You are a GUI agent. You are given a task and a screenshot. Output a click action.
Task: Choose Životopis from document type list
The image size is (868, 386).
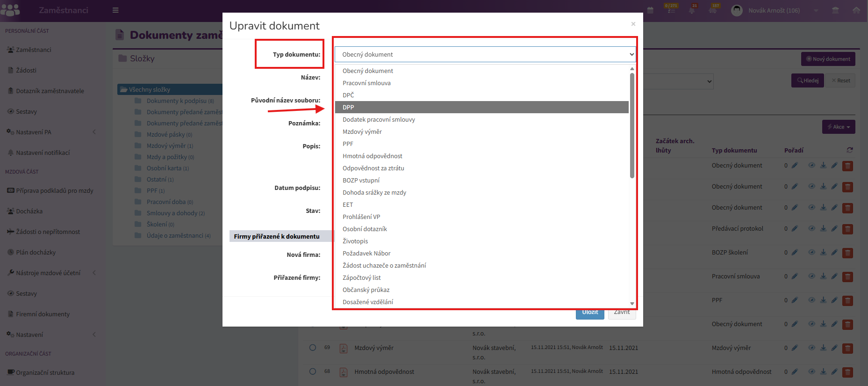482,241
